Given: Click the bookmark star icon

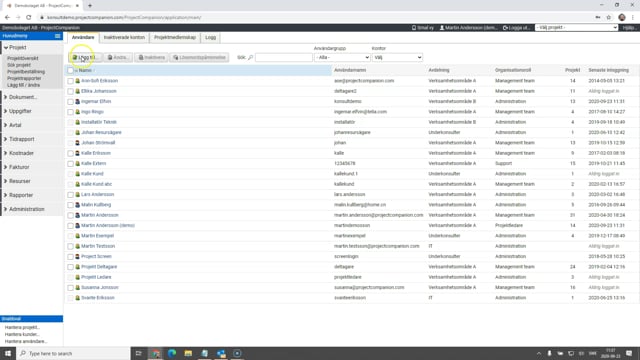Looking at the screenshot, I should [609, 18].
